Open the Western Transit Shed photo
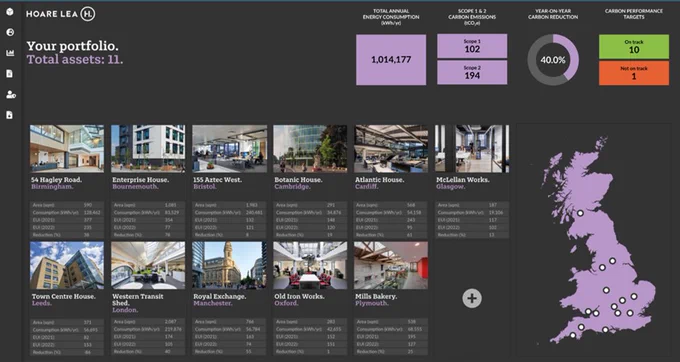 tap(148, 265)
